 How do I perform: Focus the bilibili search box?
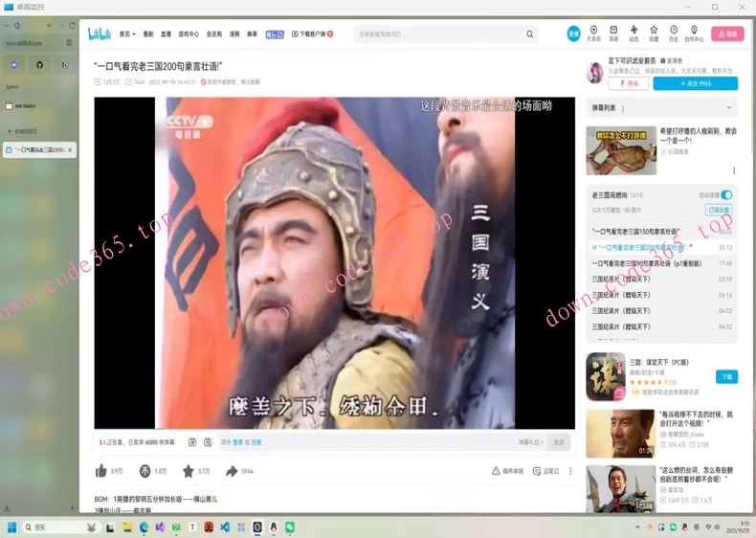tap(438, 34)
